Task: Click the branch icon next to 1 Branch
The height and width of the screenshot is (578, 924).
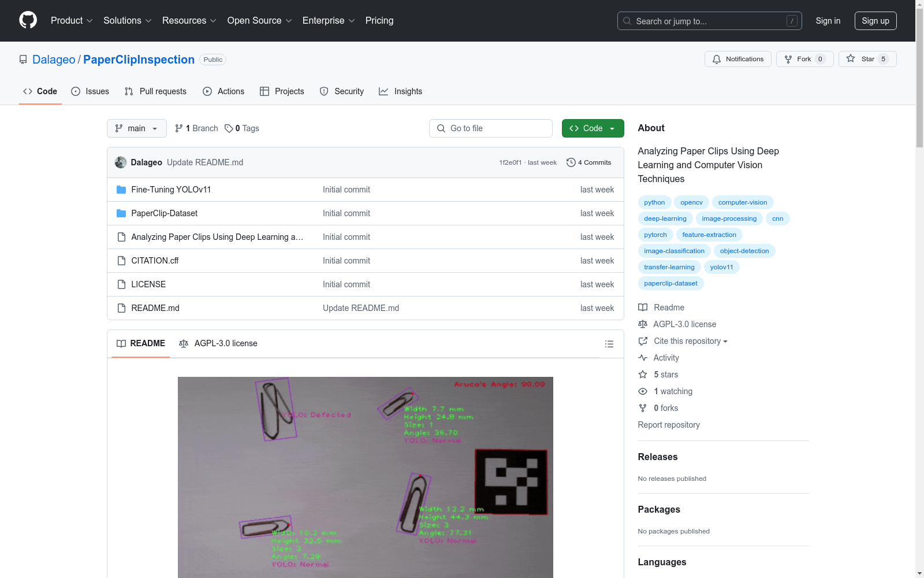Action: coord(179,128)
